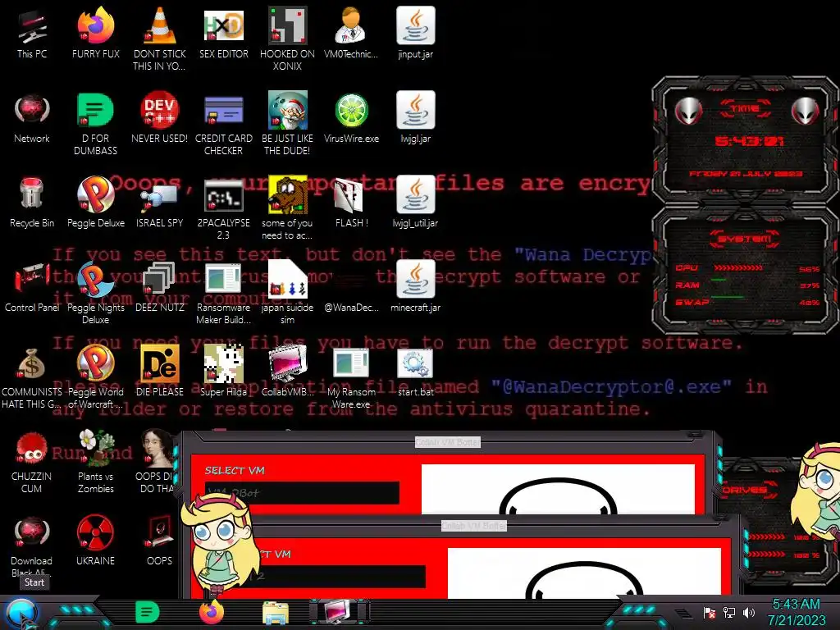Click the Start orb button
840x630 pixels.
(21, 614)
